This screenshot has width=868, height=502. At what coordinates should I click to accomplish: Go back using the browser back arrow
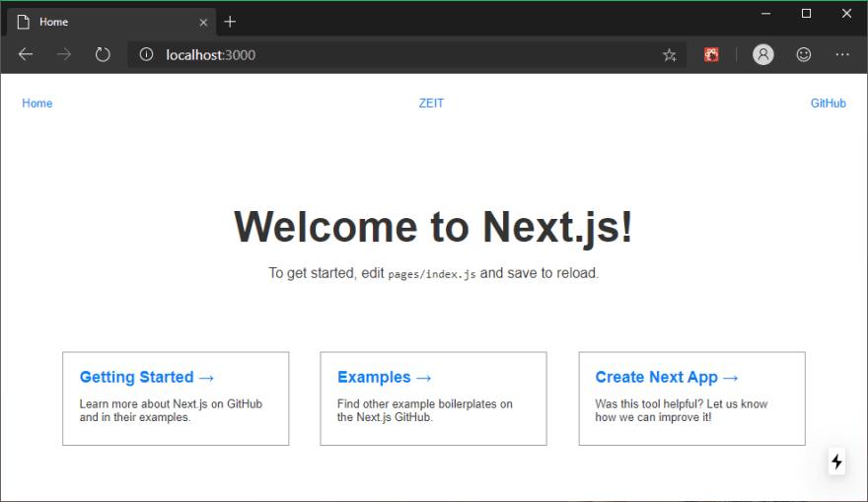(x=26, y=54)
